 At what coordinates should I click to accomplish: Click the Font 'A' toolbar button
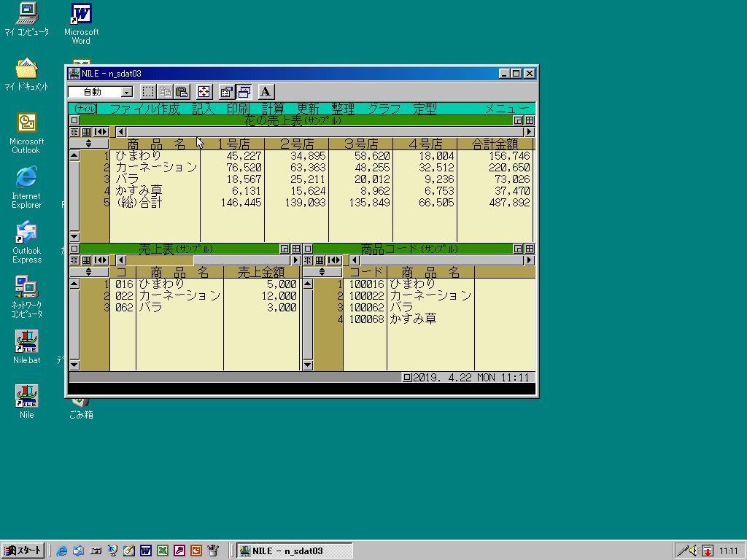(x=266, y=92)
